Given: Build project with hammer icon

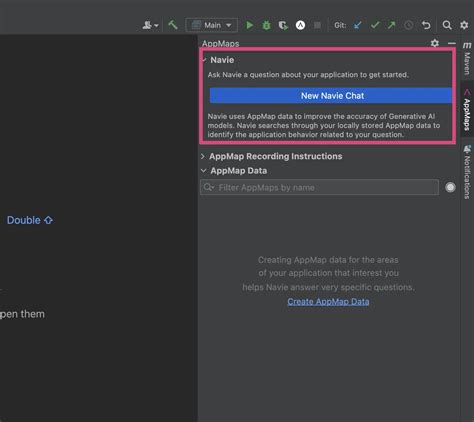Looking at the screenshot, I should point(173,25).
